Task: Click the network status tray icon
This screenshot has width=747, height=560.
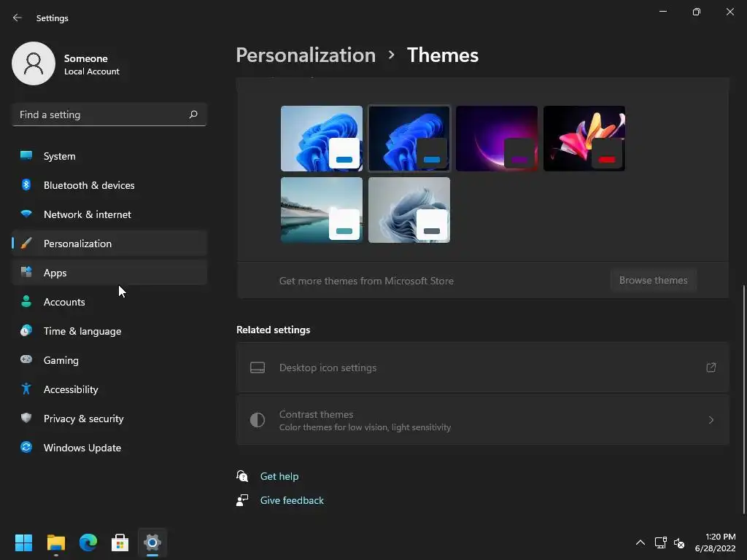Action: [660, 542]
